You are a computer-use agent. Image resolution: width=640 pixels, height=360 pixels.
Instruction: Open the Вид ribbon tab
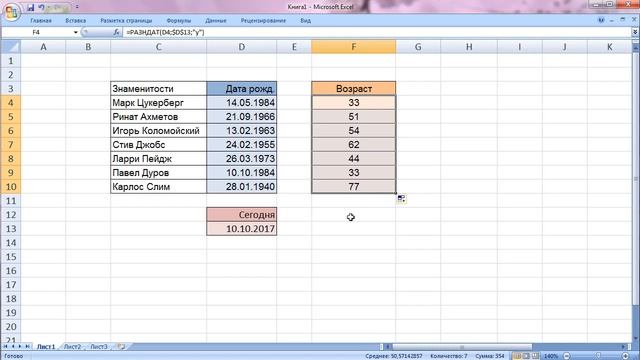click(305, 20)
